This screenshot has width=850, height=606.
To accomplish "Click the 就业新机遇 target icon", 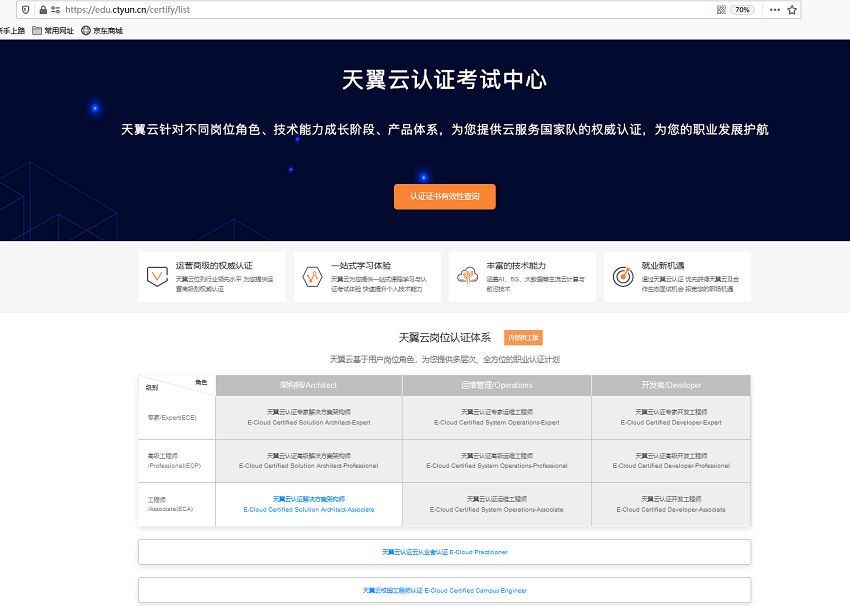I will 623,276.
